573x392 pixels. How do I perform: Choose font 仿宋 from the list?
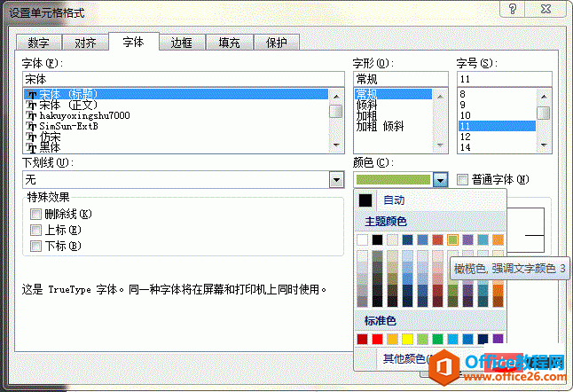(x=177, y=137)
